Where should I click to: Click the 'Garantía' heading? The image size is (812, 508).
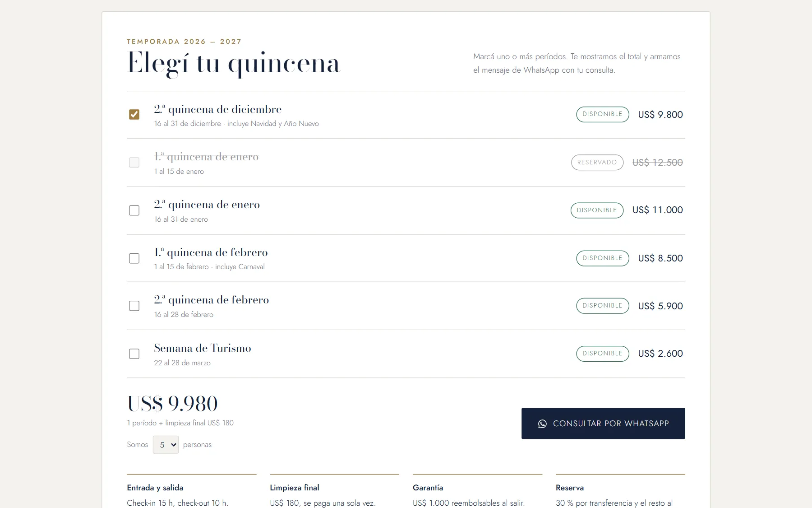click(x=428, y=488)
